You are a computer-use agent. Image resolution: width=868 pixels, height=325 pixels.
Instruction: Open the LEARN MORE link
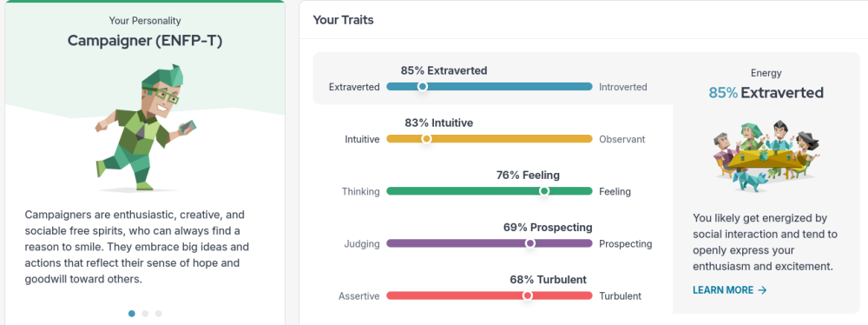[x=730, y=290]
